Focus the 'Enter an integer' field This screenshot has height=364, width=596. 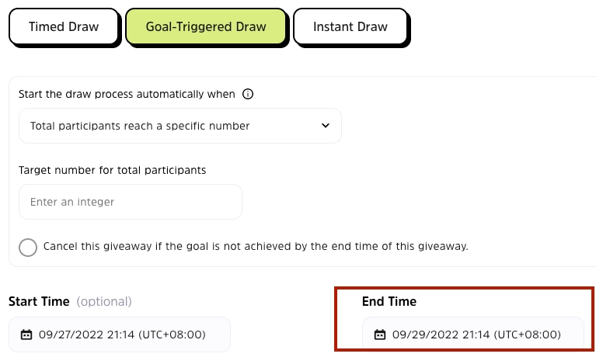(130, 202)
